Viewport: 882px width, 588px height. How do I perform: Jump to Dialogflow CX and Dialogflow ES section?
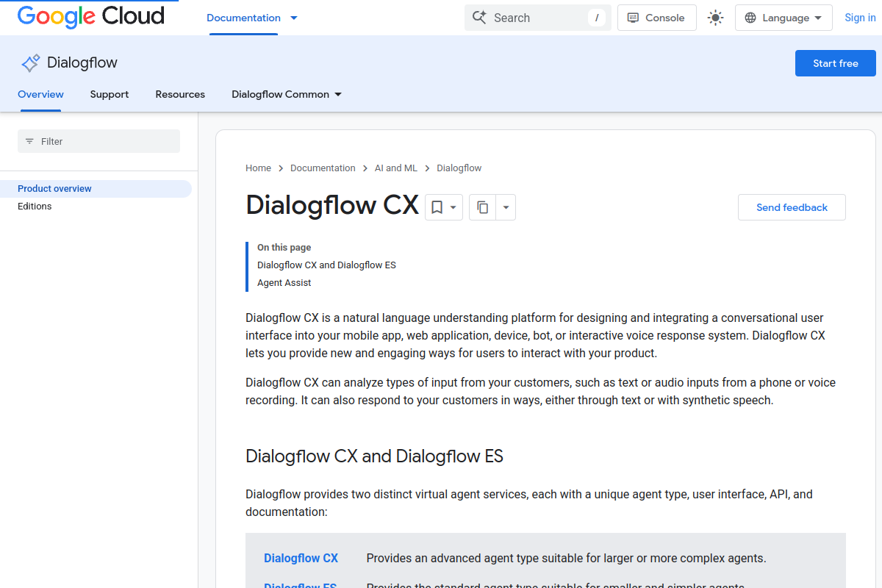pos(326,265)
